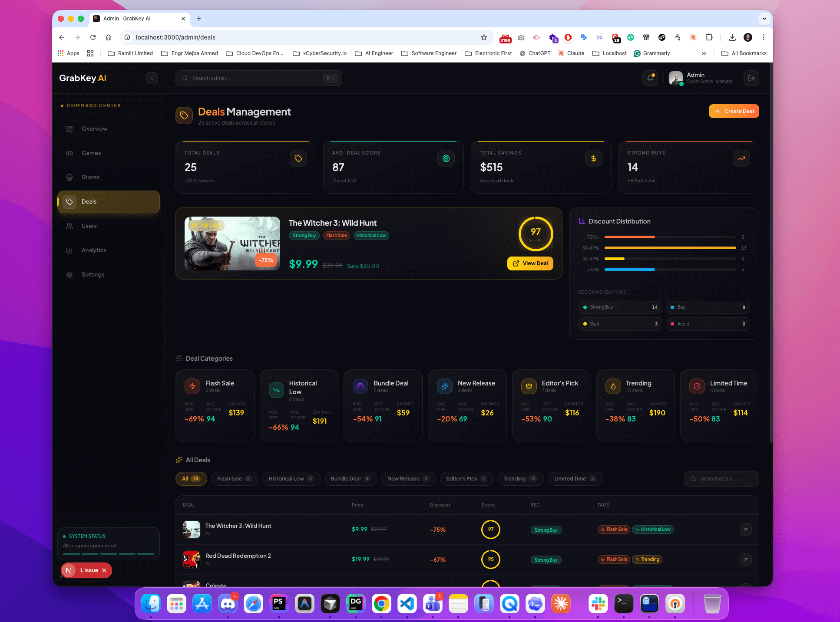Viewport: 840px width, 622px height.
Task: Click the Search deals input field
Action: point(721,478)
